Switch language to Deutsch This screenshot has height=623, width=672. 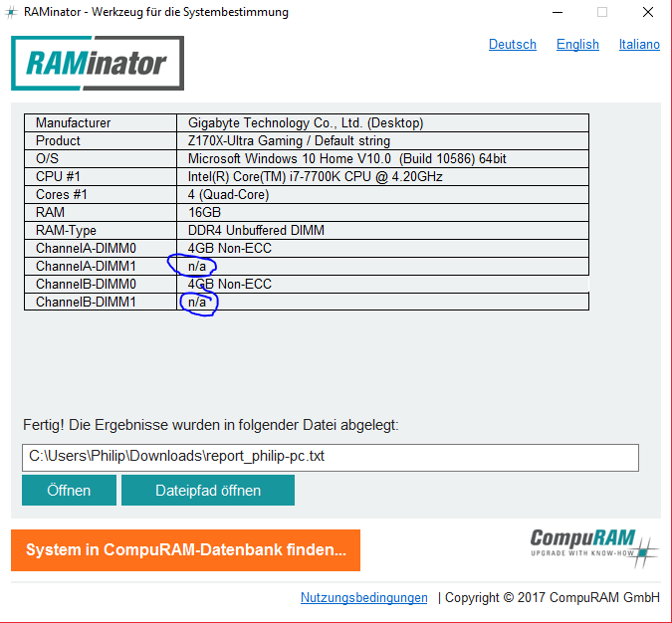pos(512,44)
